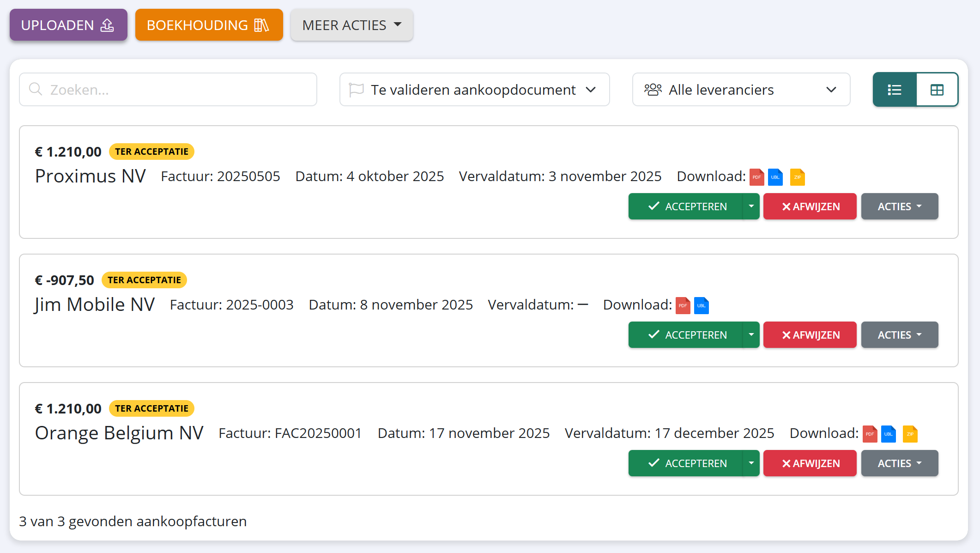
Task: Click the Uploaden button
Action: 68,25
